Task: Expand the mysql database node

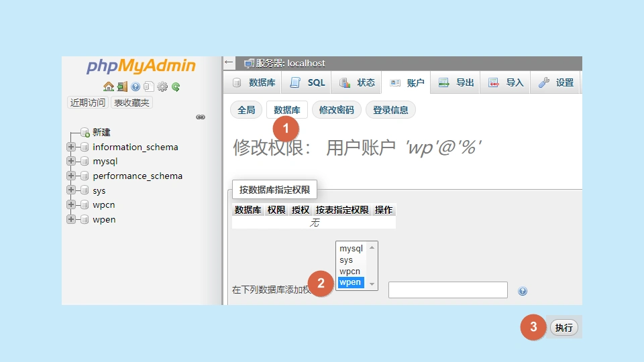Action: (x=71, y=162)
